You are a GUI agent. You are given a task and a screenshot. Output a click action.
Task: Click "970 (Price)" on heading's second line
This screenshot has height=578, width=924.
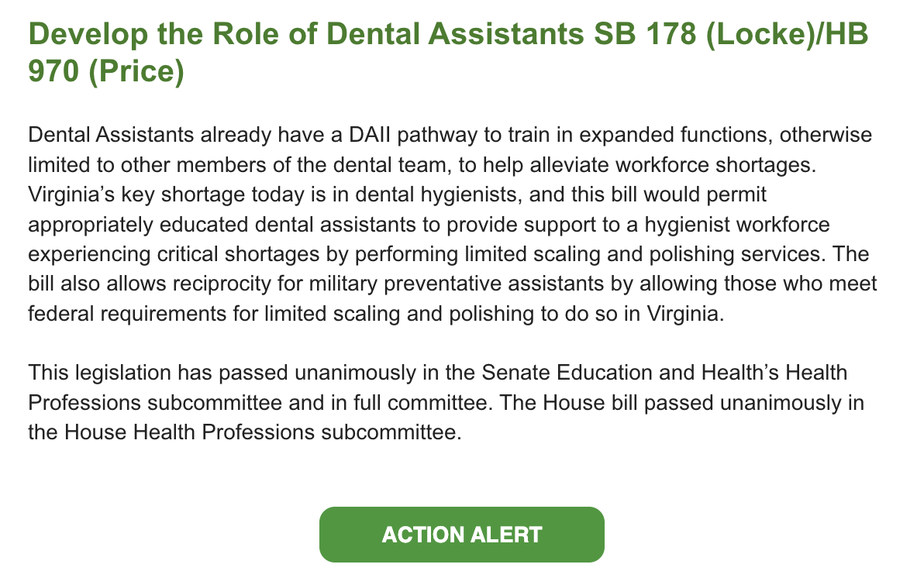pyautogui.click(x=105, y=72)
